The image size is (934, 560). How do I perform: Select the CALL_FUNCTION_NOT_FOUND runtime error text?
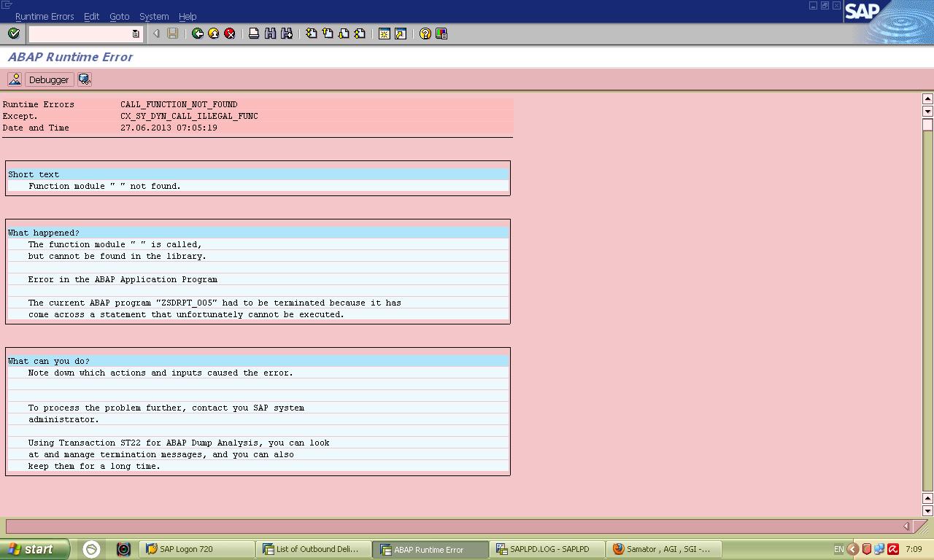pos(179,104)
